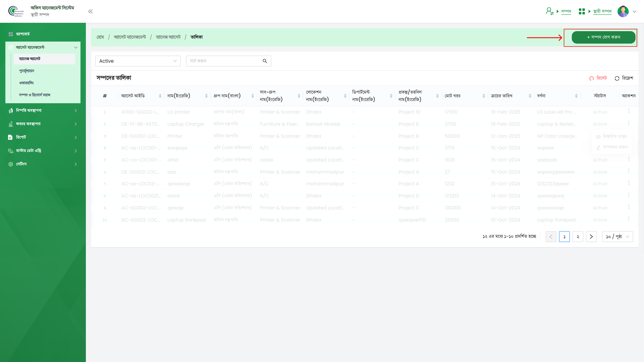This screenshot has width=644, height=362.
Task: Expand নিষ্পত্তি ব্যবস্থাপনা chevron
Action: click(75, 110)
